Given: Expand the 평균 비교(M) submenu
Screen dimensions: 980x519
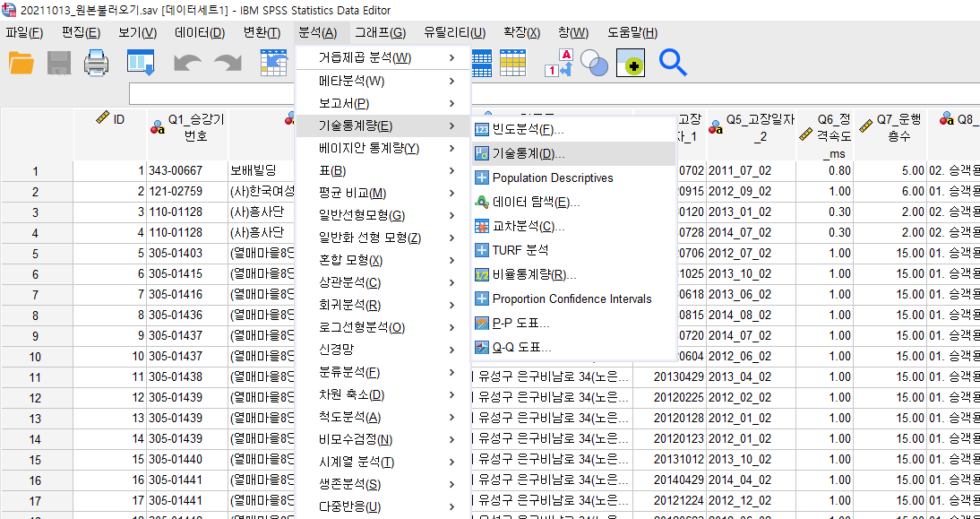Looking at the screenshot, I should (383, 194).
